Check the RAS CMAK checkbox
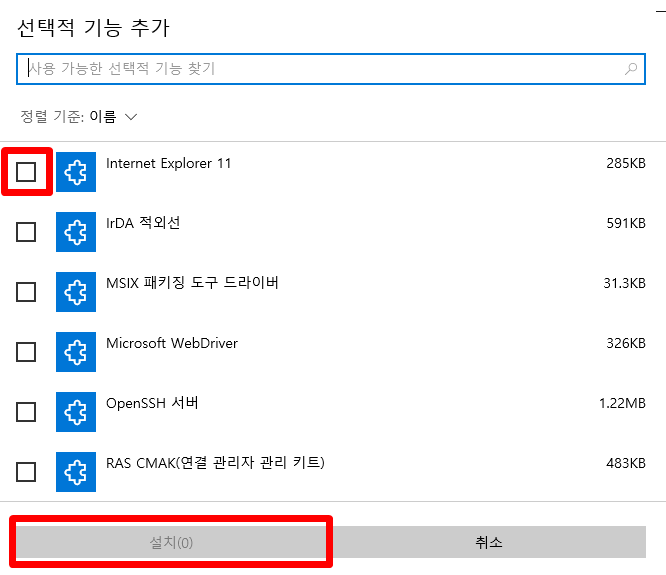The image size is (666, 575). (x=26, y=472)
